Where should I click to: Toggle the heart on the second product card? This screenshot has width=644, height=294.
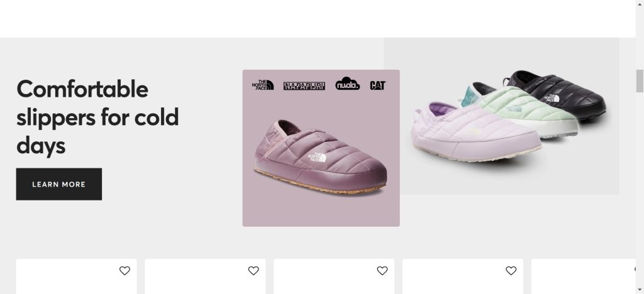coord(253,271)
